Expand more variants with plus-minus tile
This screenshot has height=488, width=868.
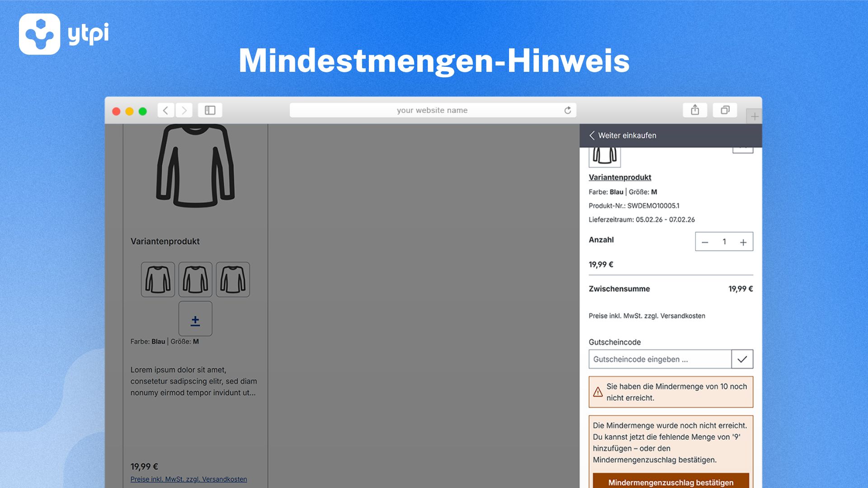[195, 319]
